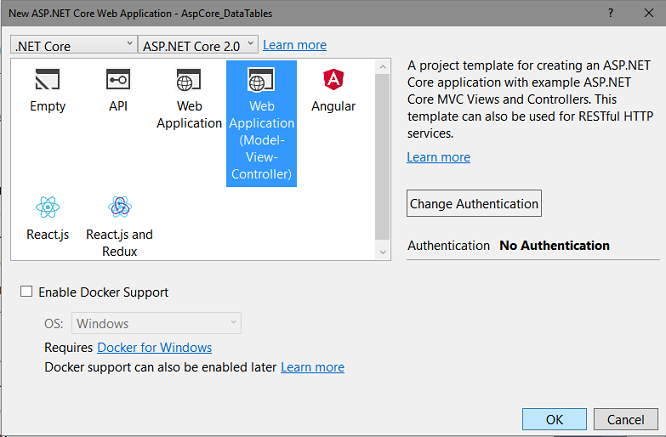Follow the Docker for Windows link
The width and height of the screenshot is (666, 437).
(x=154, y=347)
